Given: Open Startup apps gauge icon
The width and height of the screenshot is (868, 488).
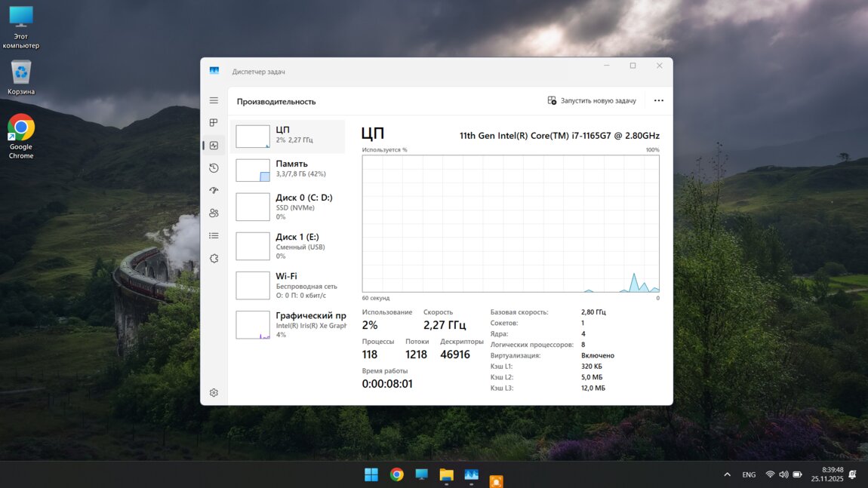Looking at the screenshot, I should point(214,191).
